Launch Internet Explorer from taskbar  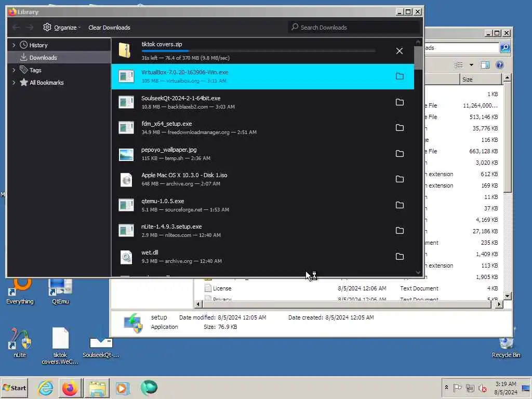click(46, 388)
